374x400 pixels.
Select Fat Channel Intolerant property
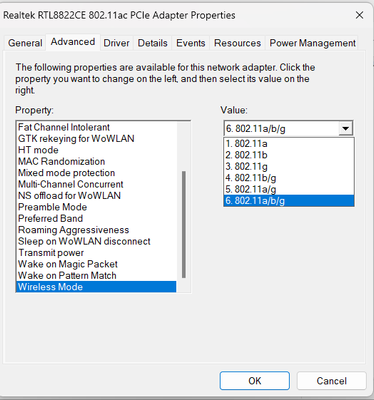point(96,127)
